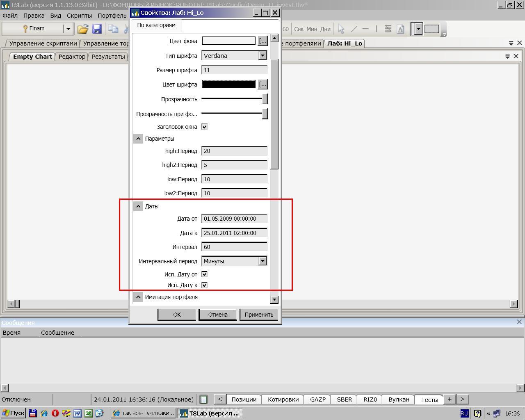Click OK in the properties dialog
525x420 pixels.
coord(177,315)
